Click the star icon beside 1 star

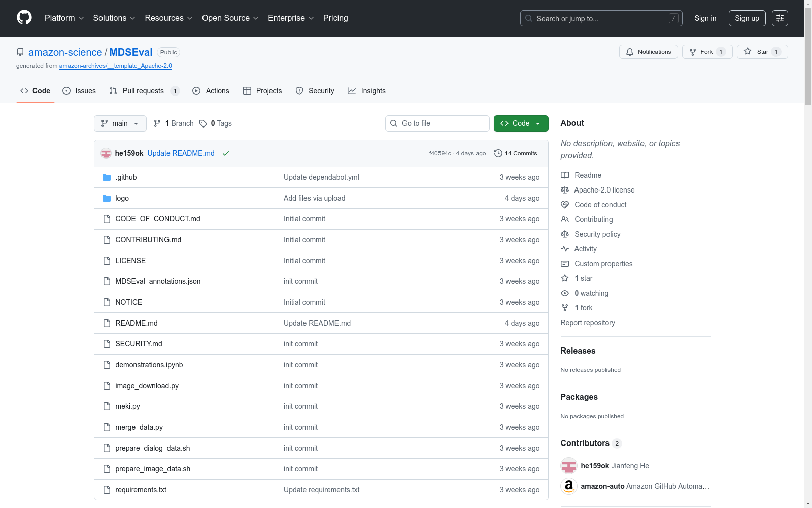pos(565,278)
